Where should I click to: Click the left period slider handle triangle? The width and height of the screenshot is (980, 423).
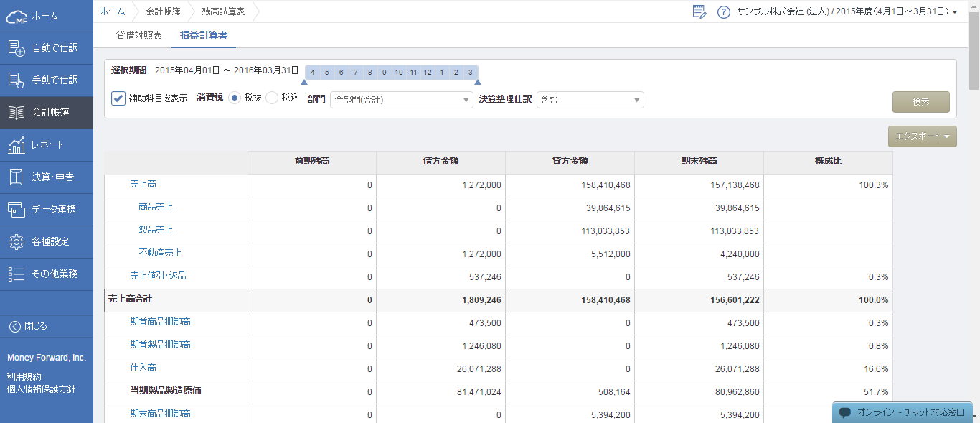[x=304, y=83]
